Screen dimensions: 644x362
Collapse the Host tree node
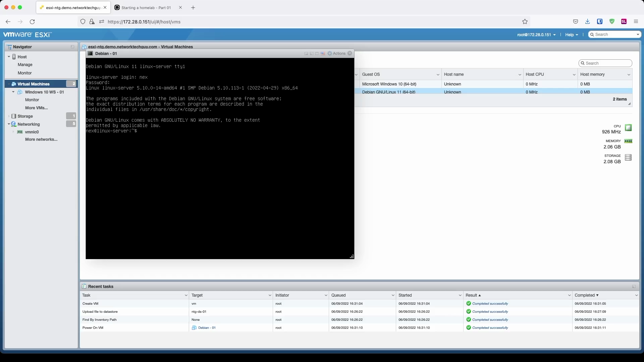[x=9, y=57]
